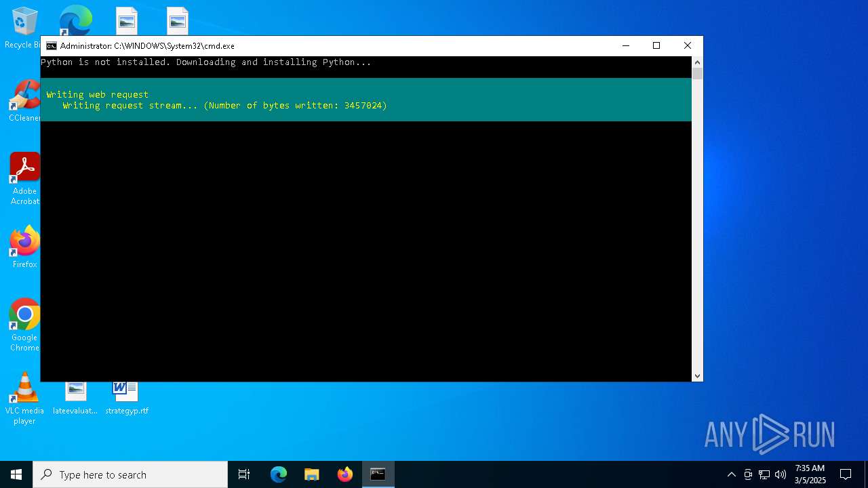Maximize the cmd.exe window
868x488 pixels.
pyautogui.click(x=656, y=46)
